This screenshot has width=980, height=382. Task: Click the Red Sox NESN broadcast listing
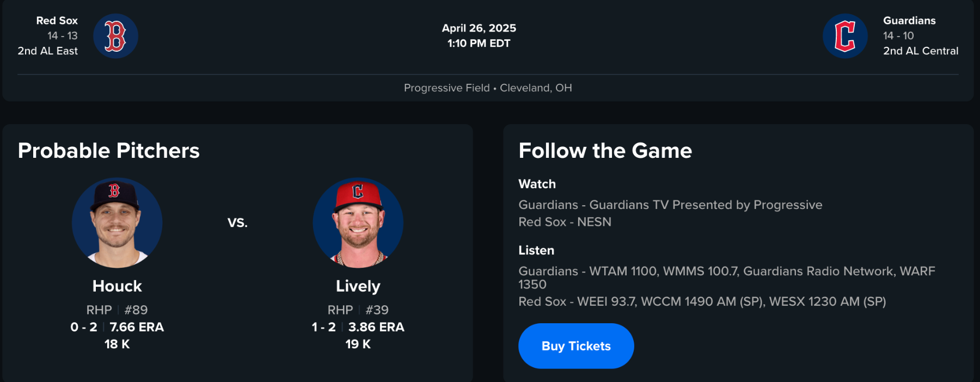pyautogui.click(x=565, y=222)
